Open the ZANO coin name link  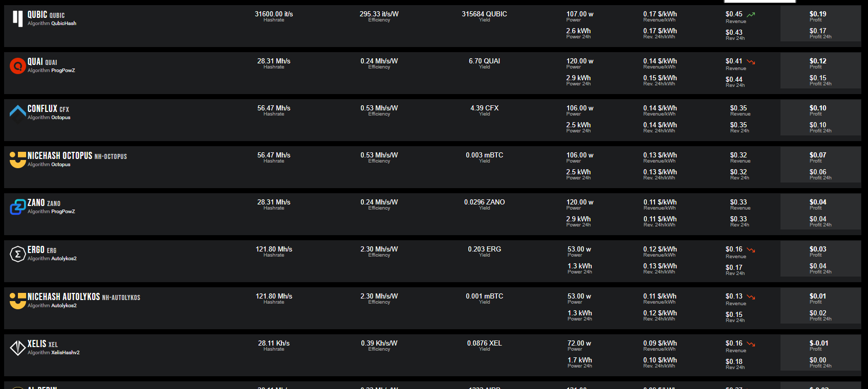tap(36, 202)
